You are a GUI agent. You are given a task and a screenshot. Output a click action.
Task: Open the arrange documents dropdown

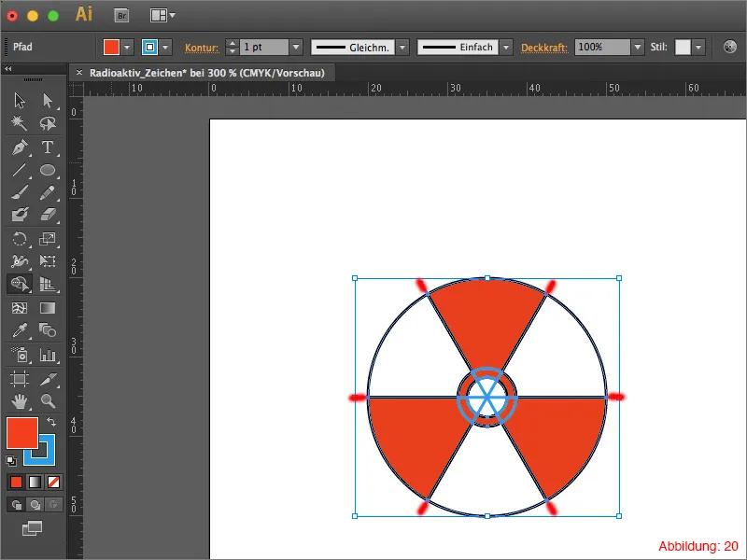pos(162,15)
